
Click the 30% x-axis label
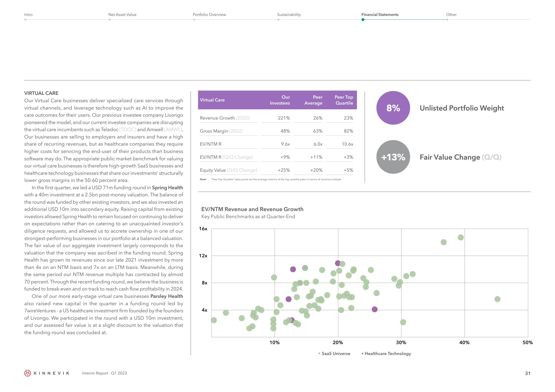tap(401, 342)
